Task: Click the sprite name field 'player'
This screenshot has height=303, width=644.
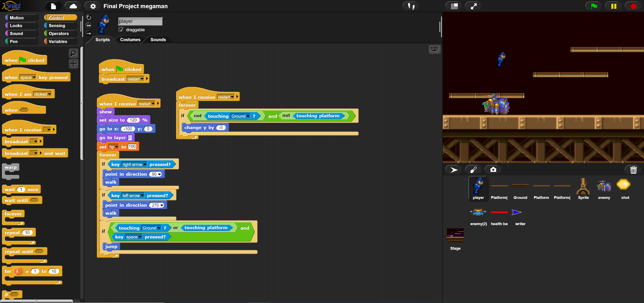Action: (x=140, y=21)
